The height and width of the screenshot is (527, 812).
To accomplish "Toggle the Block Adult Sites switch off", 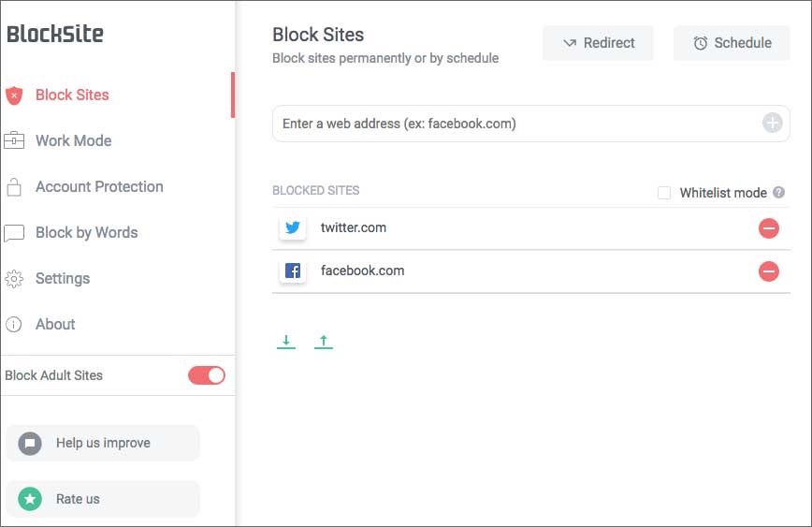I will [207, 375].
